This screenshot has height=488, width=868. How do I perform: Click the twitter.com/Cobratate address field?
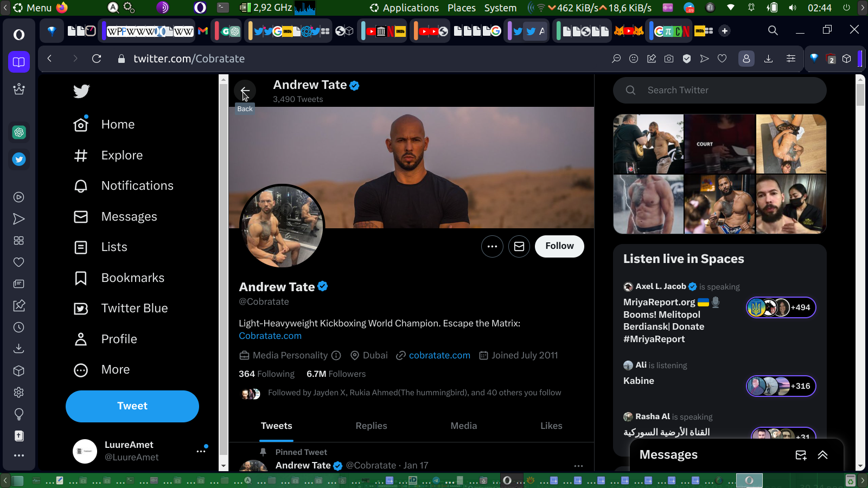189,59
